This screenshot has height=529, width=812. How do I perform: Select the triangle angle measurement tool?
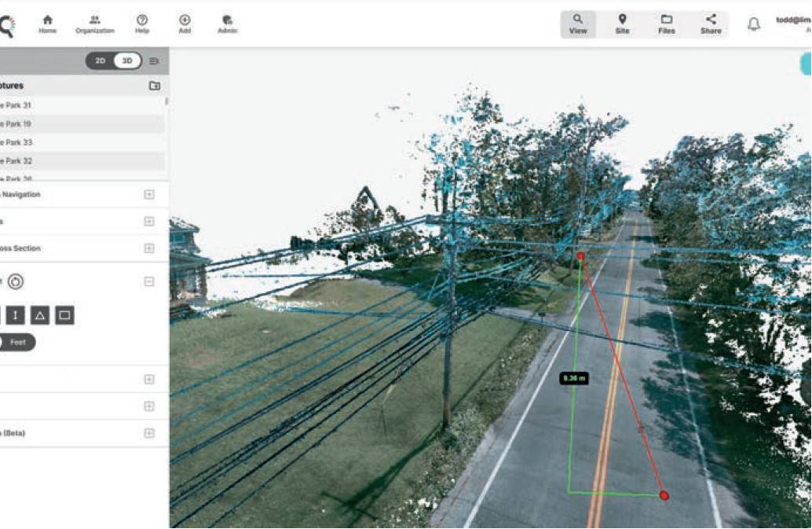(x=40, y=316)
